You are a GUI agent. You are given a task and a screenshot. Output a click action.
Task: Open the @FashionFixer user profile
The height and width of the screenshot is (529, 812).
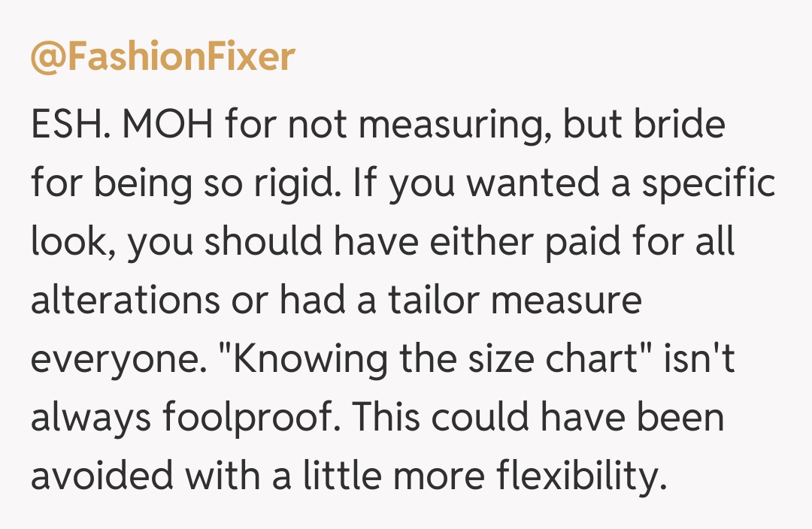click(x=162, y=57)
